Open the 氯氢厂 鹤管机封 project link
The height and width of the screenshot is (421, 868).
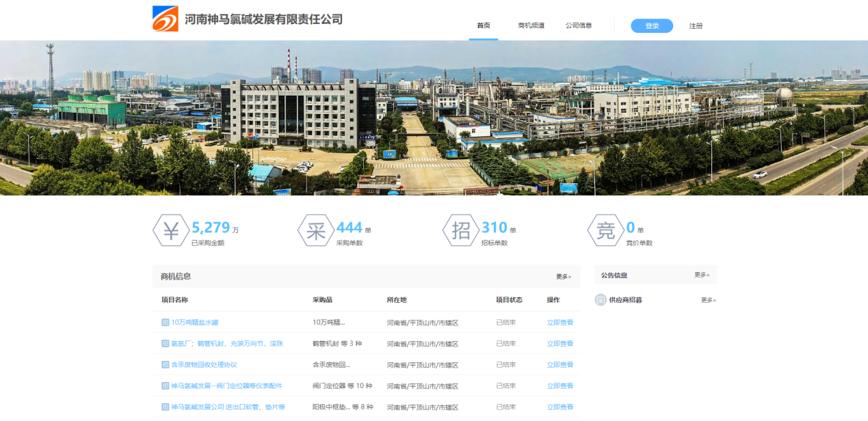227,344
